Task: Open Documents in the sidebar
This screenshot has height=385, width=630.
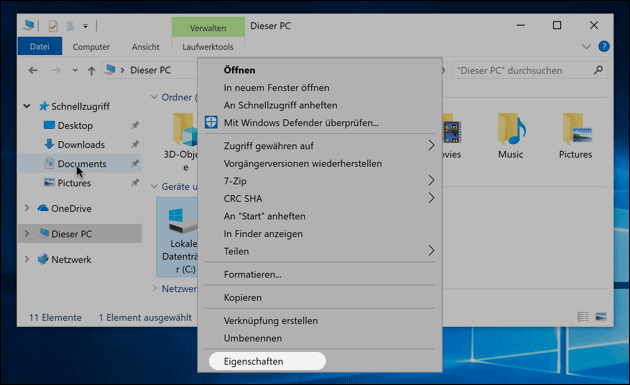Action: pyautogui.click(x=82, y=164)
